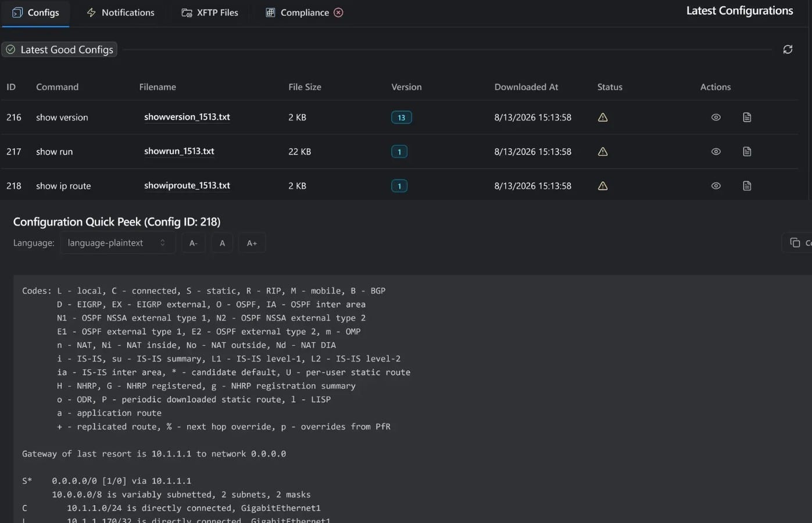Click version badge 1 for show ip route
The image size is (812, 523).
point(399,186)
